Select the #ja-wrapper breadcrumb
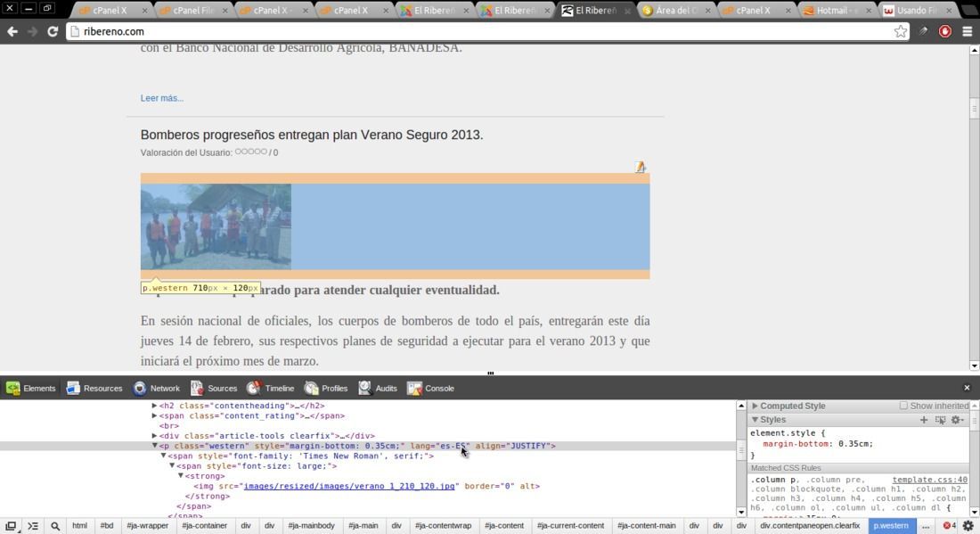The width and height of the screenshot is (980, 534). (x=148, y=526)
